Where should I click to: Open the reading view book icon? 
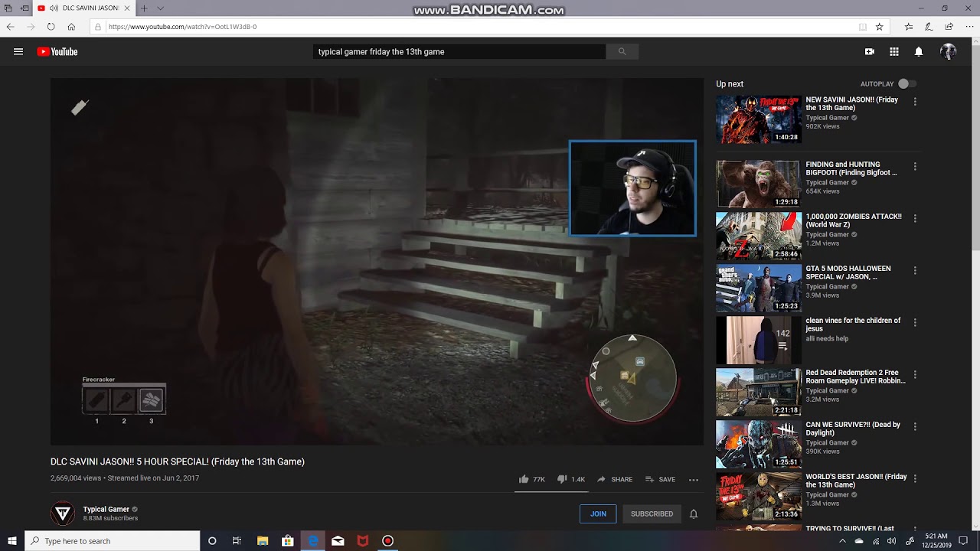pos(862,27)
